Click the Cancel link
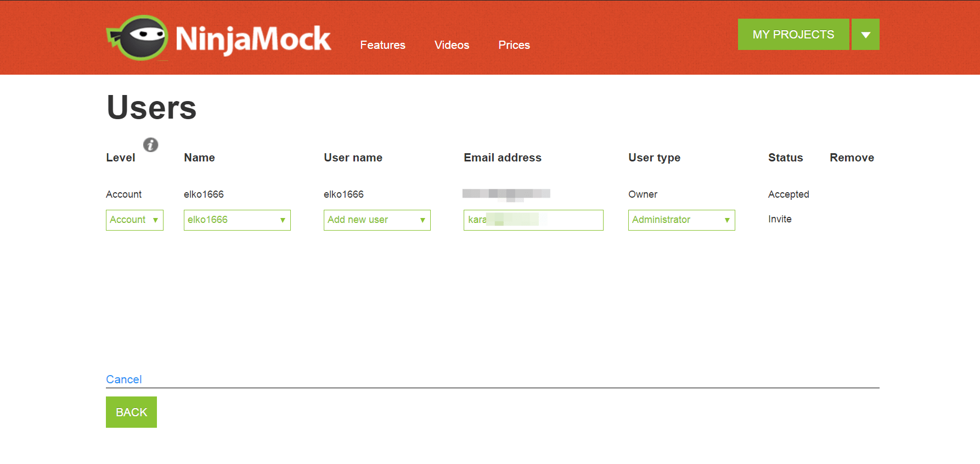The image size is (980, 464). pos(123,379)
